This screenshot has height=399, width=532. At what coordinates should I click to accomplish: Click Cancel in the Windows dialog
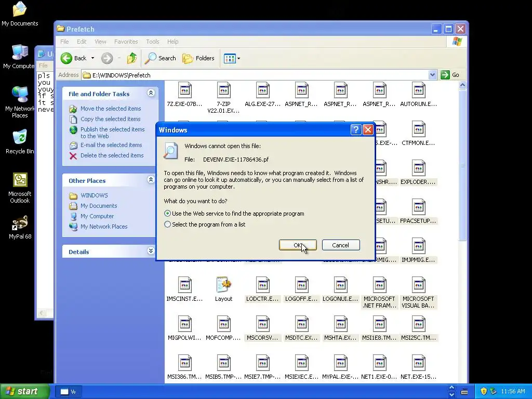(341, 245)
